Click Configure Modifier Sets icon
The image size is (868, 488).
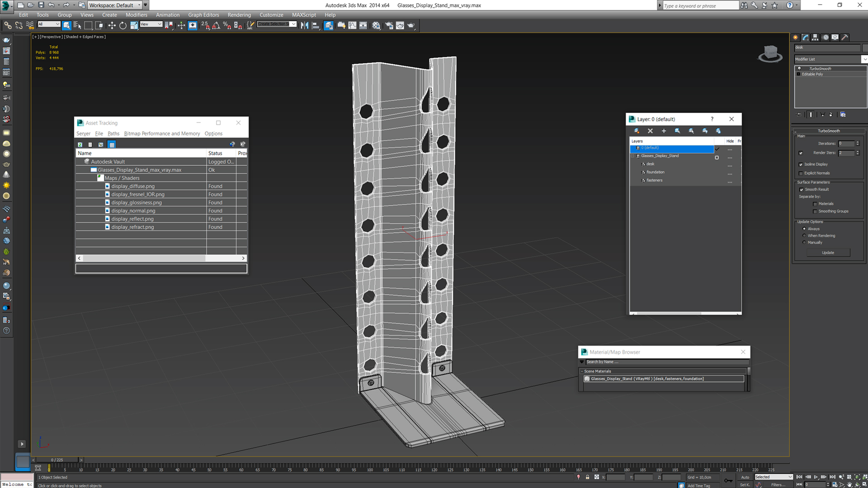pyautogui.click(x=843, y=115)
